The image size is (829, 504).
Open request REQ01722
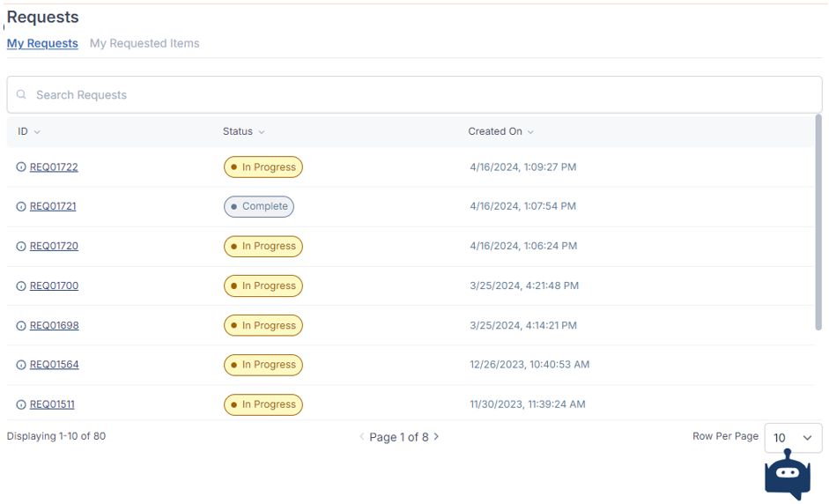54,167
